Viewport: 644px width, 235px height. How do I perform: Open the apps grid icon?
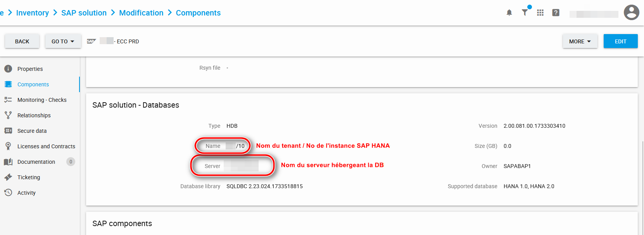click(x=540, y=13)
